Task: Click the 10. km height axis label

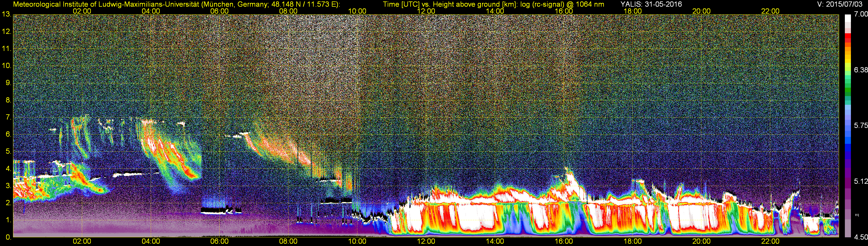Action: [7, 66]
